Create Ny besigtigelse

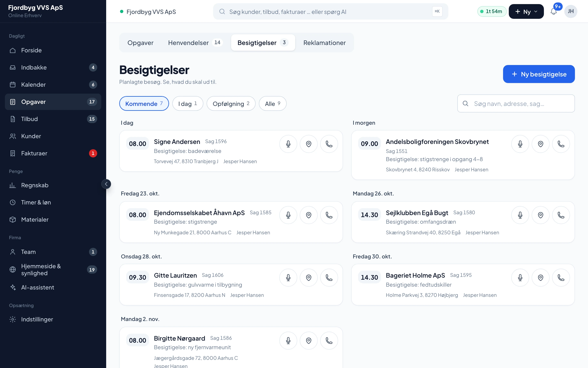[539, 74]
